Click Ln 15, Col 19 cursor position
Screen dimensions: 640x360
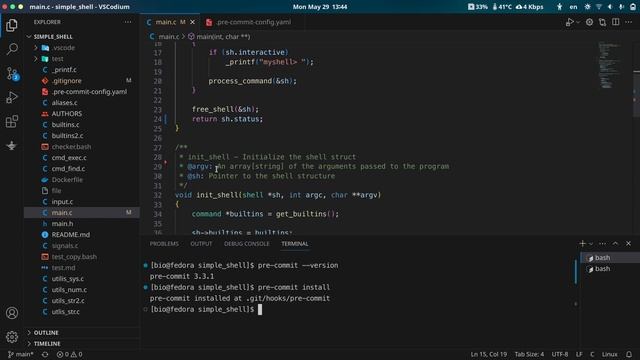[489, 354]
